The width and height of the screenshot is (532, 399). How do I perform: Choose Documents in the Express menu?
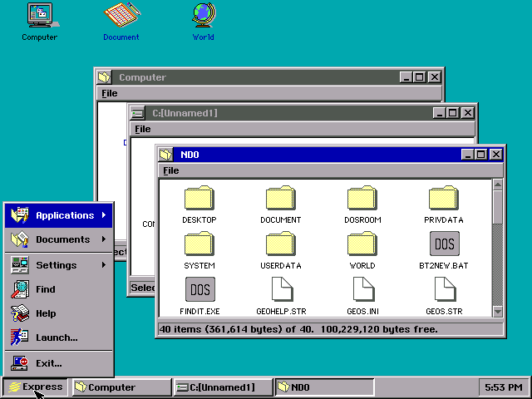click(59, 239)
